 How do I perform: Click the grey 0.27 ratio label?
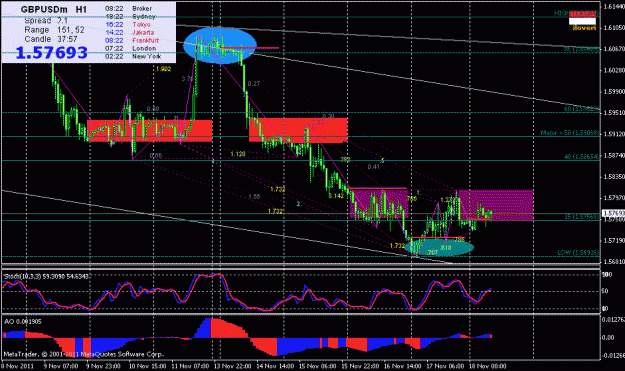(x=254, y=84)
